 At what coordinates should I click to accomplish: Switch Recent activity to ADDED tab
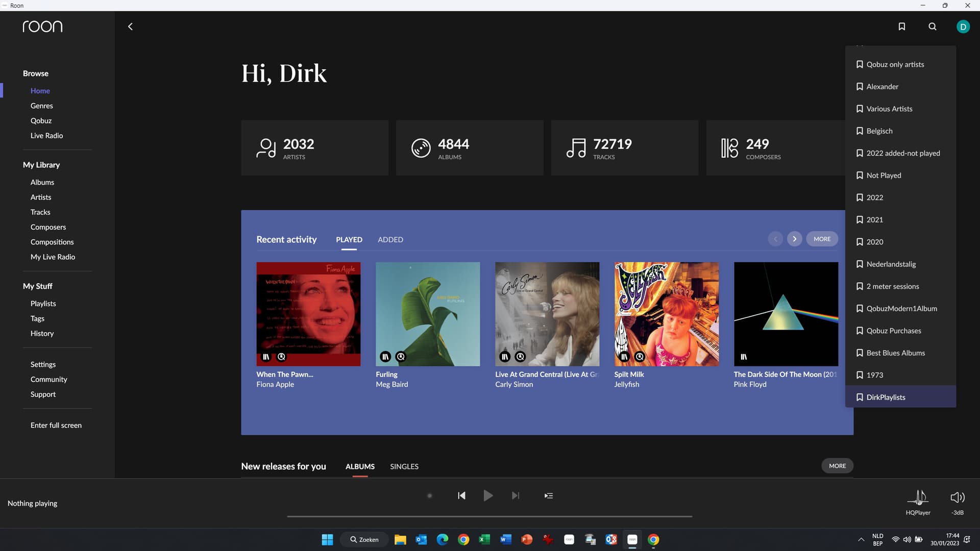390,240
